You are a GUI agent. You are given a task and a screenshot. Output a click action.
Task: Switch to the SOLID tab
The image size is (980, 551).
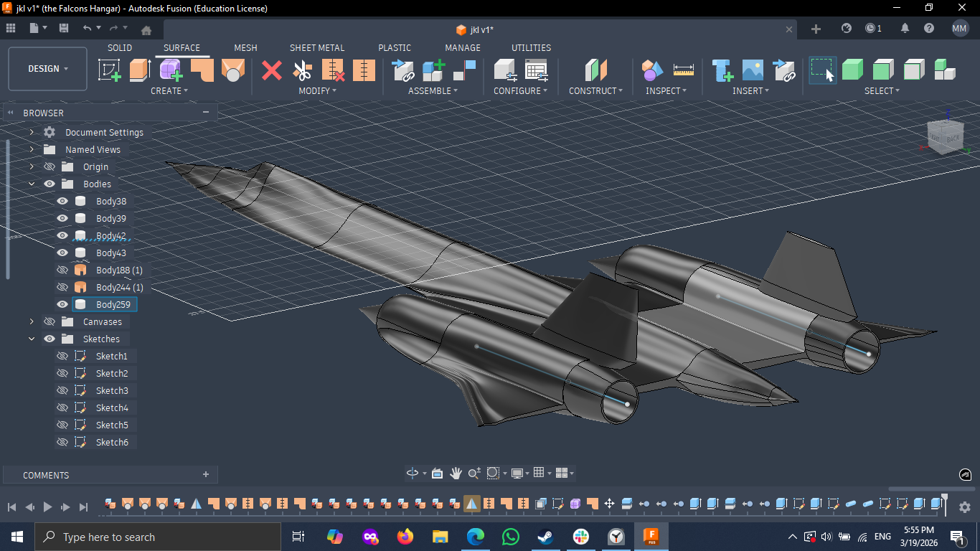tap(120, 47)
